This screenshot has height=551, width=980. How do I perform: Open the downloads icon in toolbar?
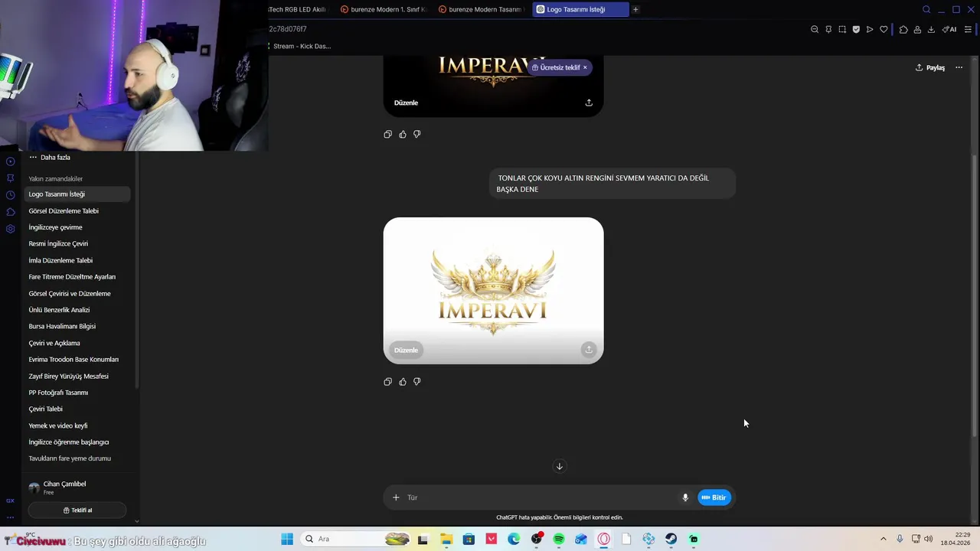(x=931, y=29)
